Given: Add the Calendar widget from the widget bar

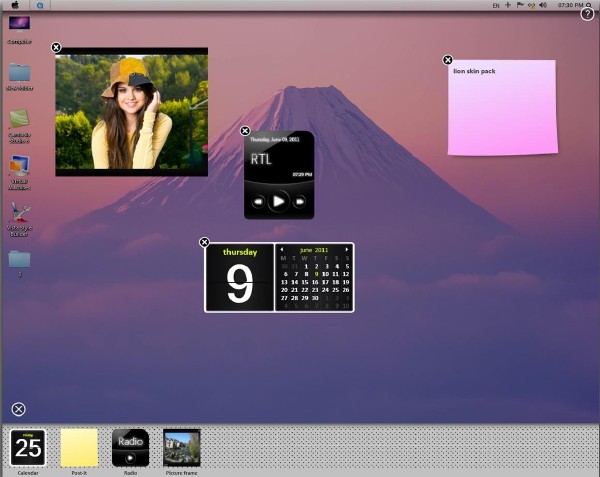Looking at the screenshot, I should (x=28, y=447).
